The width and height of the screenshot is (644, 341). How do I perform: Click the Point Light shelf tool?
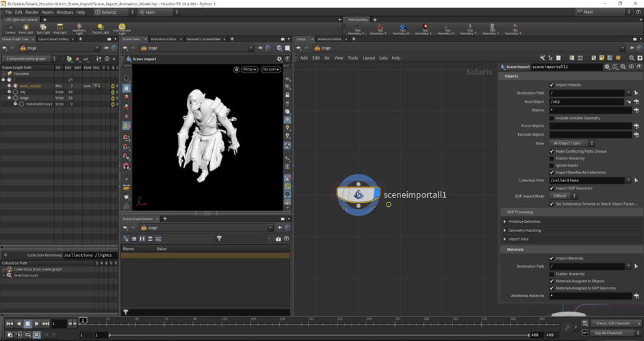[x=26, y=28]
